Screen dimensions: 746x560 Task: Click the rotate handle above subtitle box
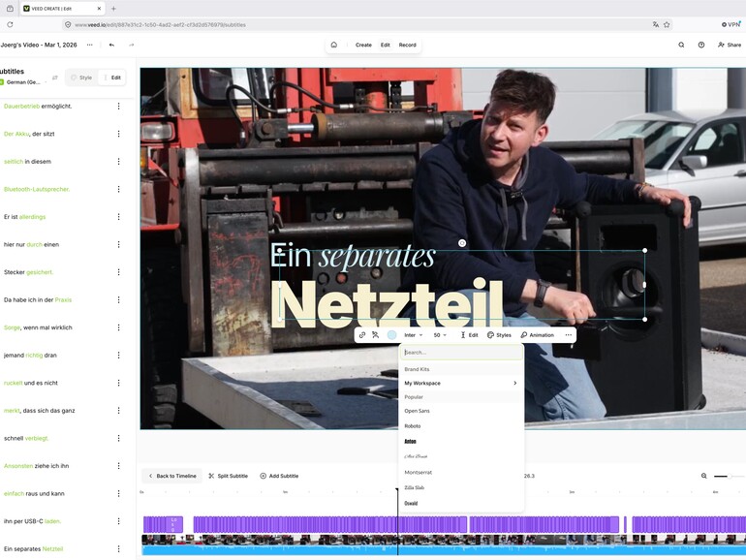pos(462,243)
